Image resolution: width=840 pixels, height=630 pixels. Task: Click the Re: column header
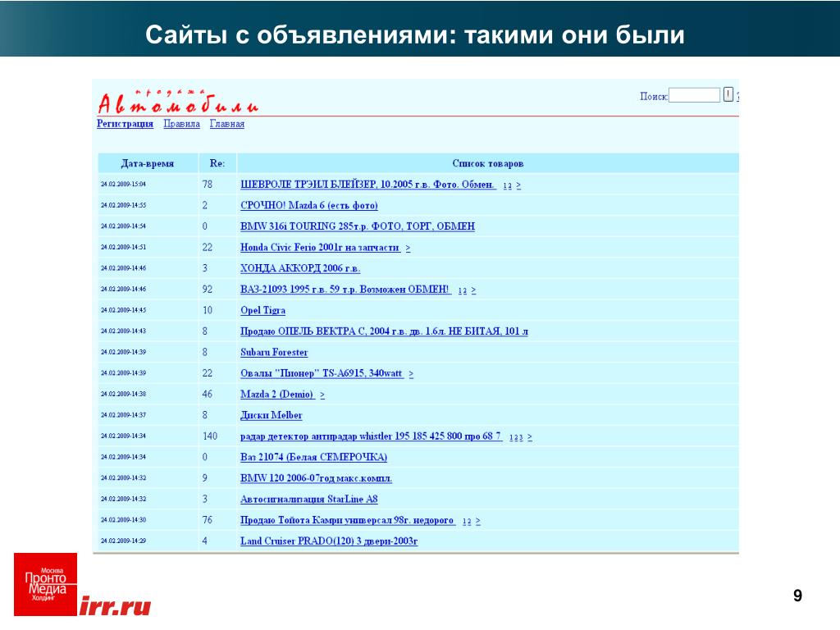[217, 163]
